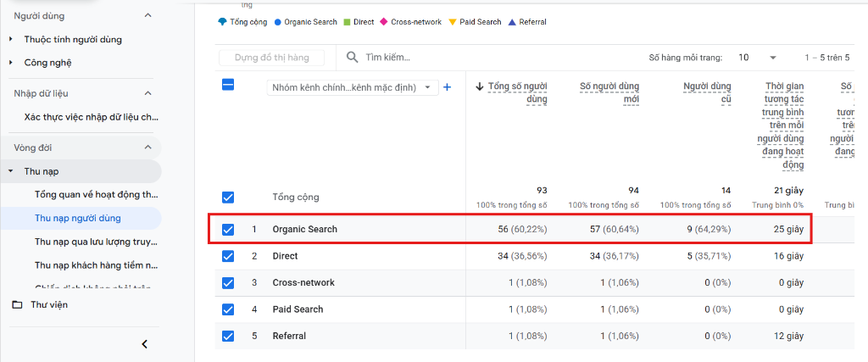Sort by Tổng số người dùng column
This screenshot has height=362, width=868.
pos(518,92)
